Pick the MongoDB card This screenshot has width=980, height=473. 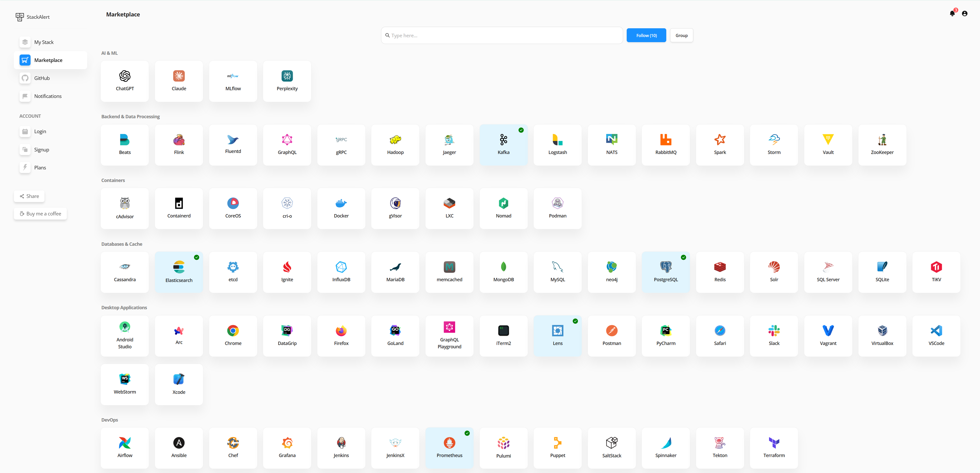[x=503, y=272]
